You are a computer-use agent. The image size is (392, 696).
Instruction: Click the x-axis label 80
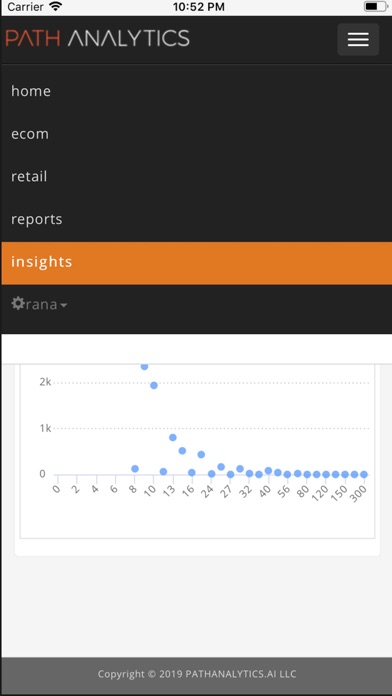(304, 491)
